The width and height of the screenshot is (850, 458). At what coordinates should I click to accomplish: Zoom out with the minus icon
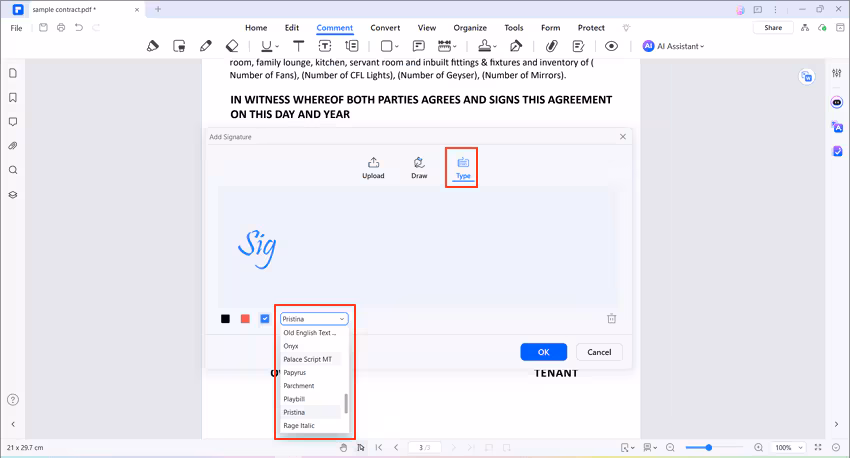click(x=671, y=448)
